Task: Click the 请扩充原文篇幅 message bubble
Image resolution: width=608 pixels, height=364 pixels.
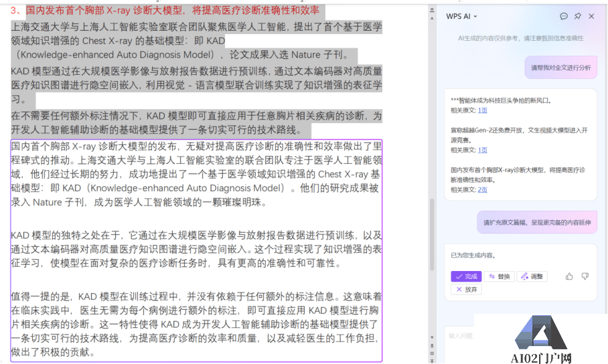Action: 536,223
